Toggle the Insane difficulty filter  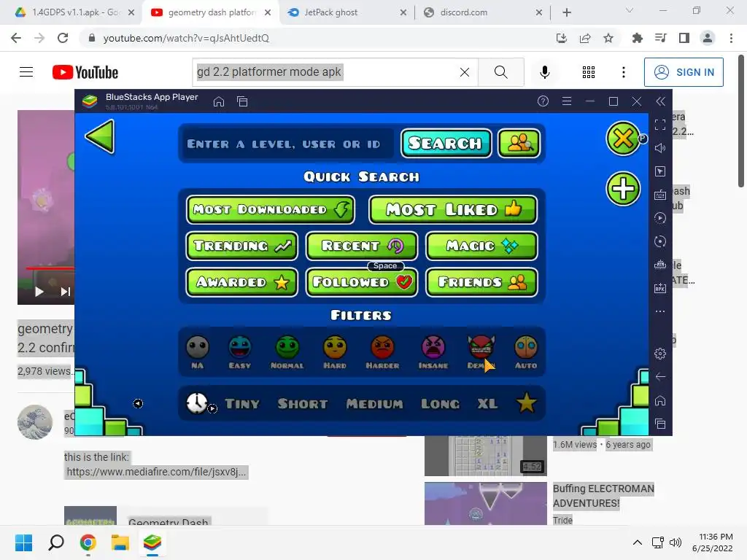tap(433, 352)
